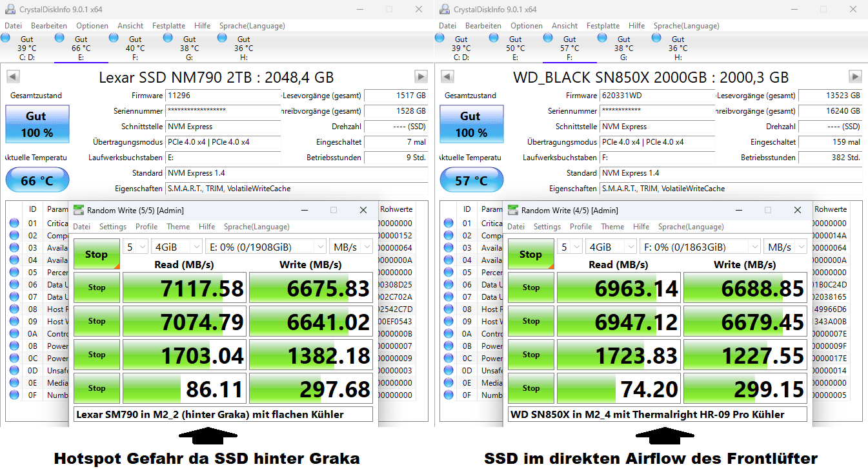Click the Rohwerte column header in Lexar window
Viewport: 868px width, 469px height.
[x=397, y=209]
